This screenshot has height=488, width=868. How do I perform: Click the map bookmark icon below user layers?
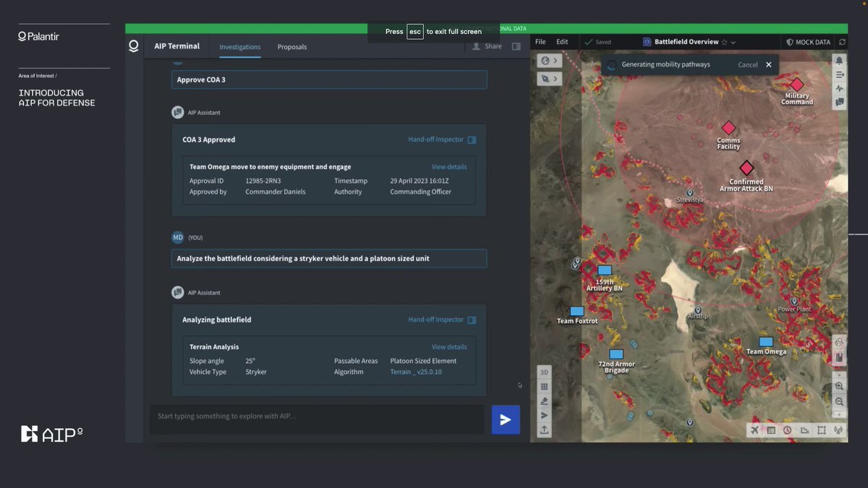(839, 357)
